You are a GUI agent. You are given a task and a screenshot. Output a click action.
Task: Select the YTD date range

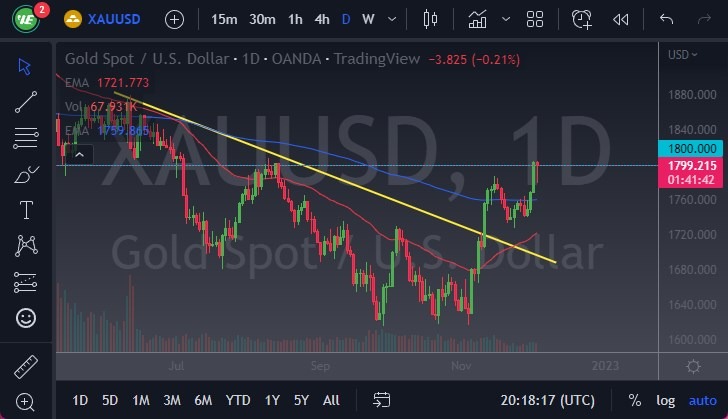click(237, 400)
